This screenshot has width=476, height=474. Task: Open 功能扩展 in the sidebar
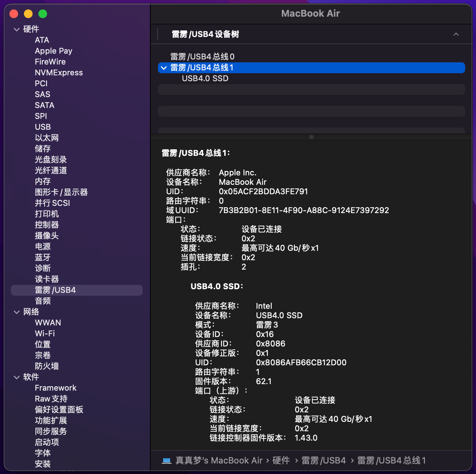pos(51,421)
